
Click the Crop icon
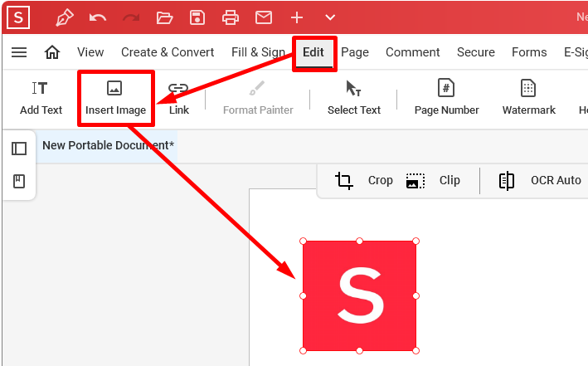(x=344, y=181)
